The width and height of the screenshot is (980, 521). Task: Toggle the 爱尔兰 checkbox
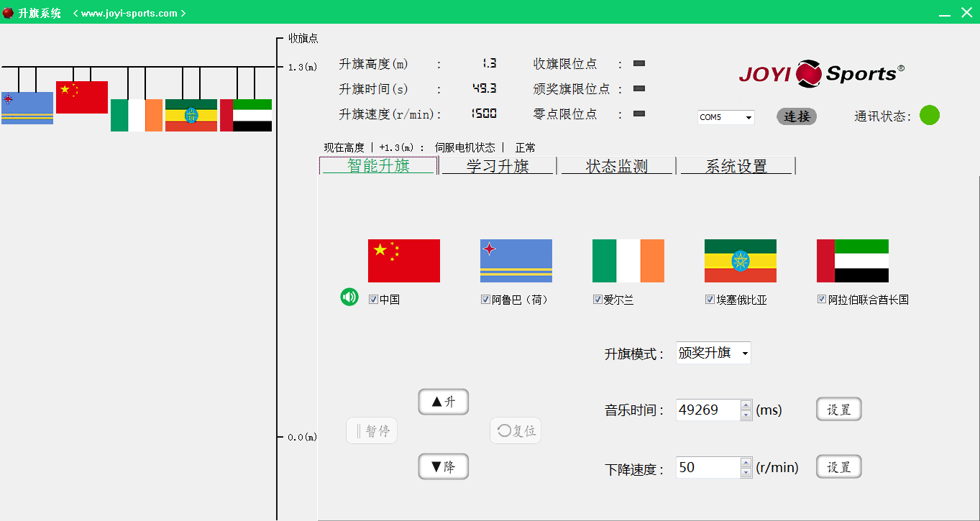coord(597,300)
